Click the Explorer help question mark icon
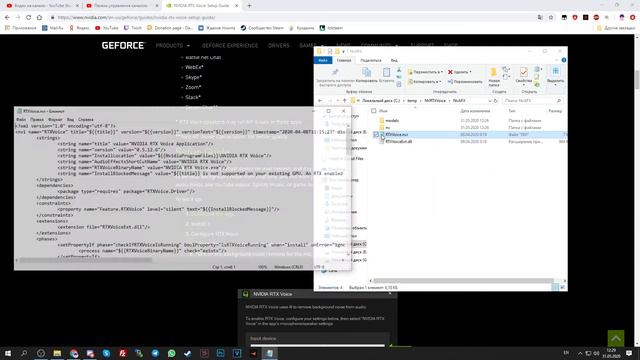This screenshot has height=360, width=640. [564, 60]
